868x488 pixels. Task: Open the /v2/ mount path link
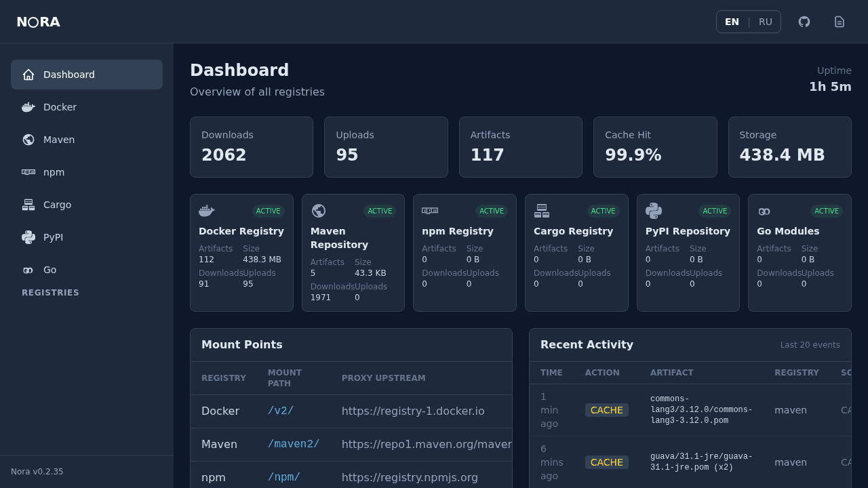pyautogui.click(x=281, y=411)
